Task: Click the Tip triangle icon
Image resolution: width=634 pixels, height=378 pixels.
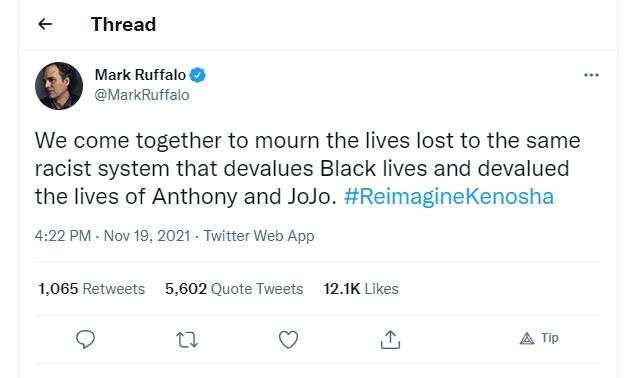Action: (x=527, y=338)
